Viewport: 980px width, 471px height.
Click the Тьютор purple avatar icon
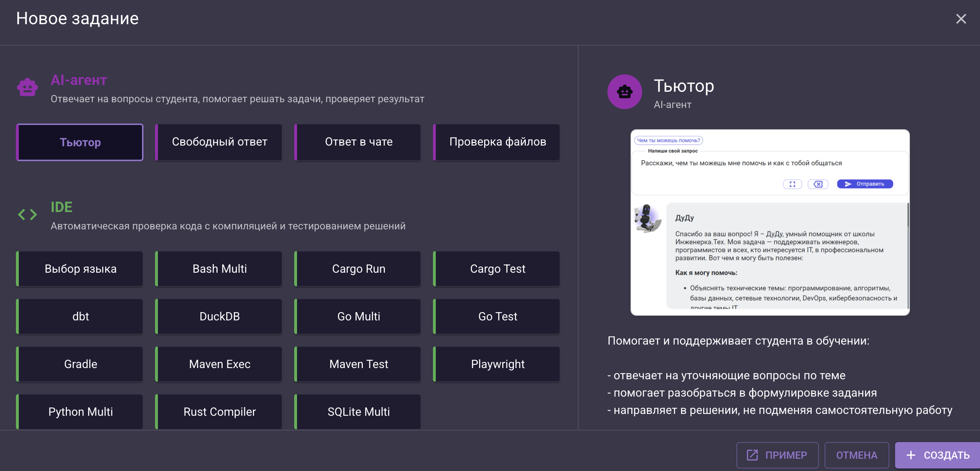click(624, 92)
